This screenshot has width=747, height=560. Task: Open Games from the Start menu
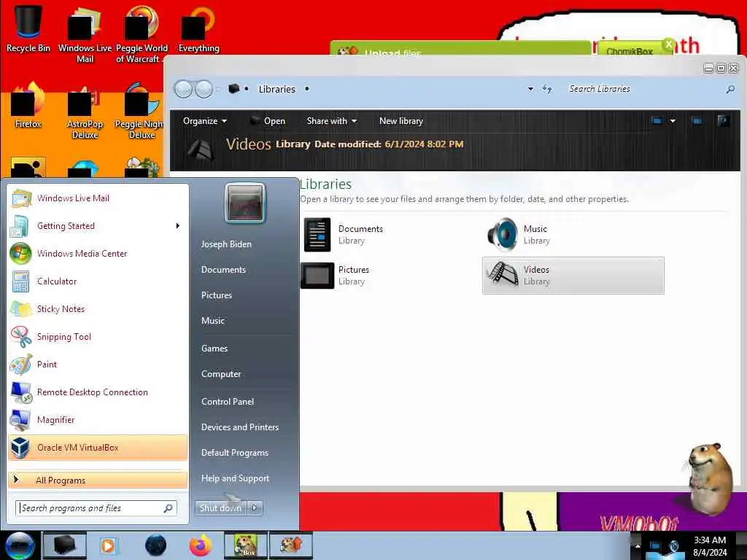pyautogui.click(x=214, y=349)
